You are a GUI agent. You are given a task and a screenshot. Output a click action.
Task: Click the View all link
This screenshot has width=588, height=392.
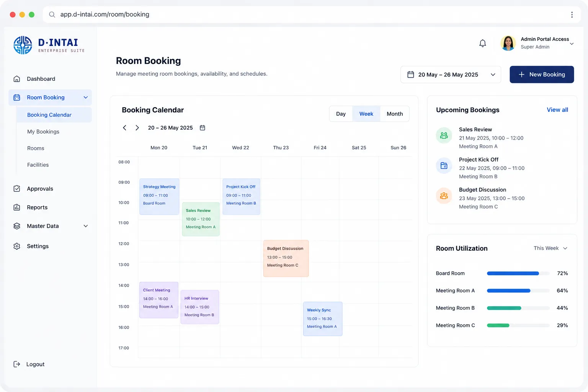click(x=557, y=110)
